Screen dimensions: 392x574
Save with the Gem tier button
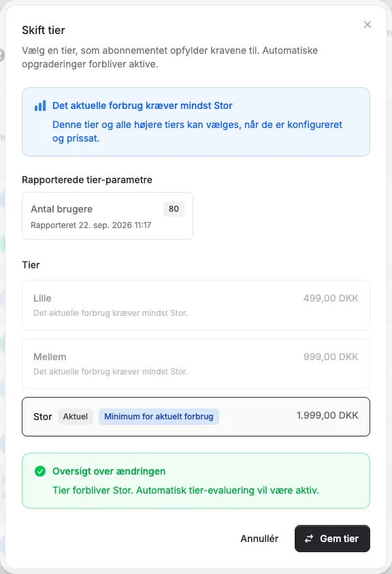tap(332, 539)
